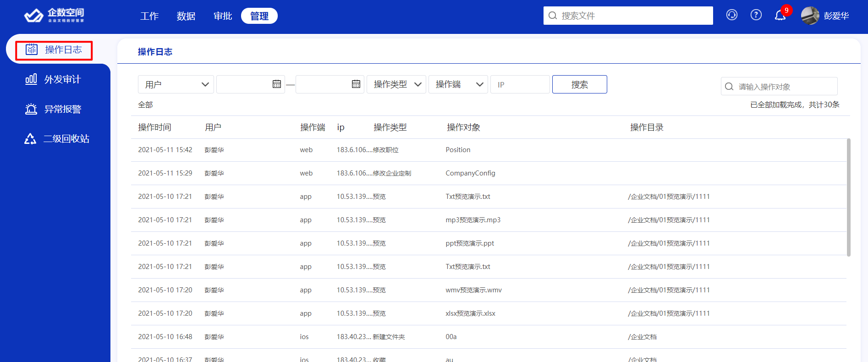This screenshot has height=362, width=868.
Task: Click the 操作时间 column header
Action: click(x=155, y=127)
